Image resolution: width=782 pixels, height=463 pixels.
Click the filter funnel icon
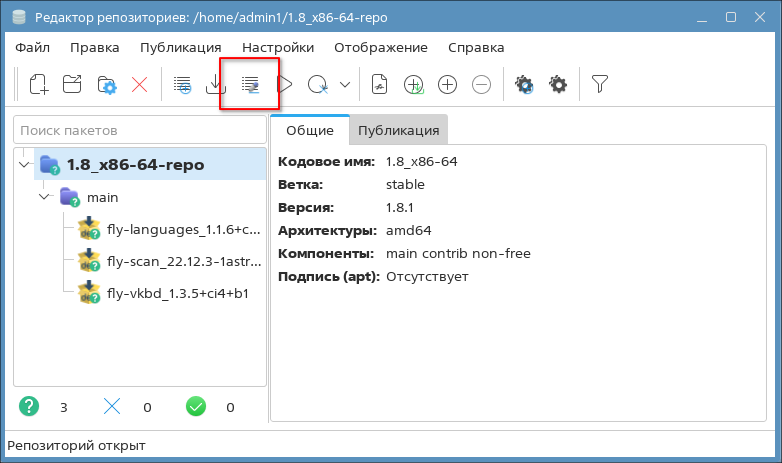[599, 85]
